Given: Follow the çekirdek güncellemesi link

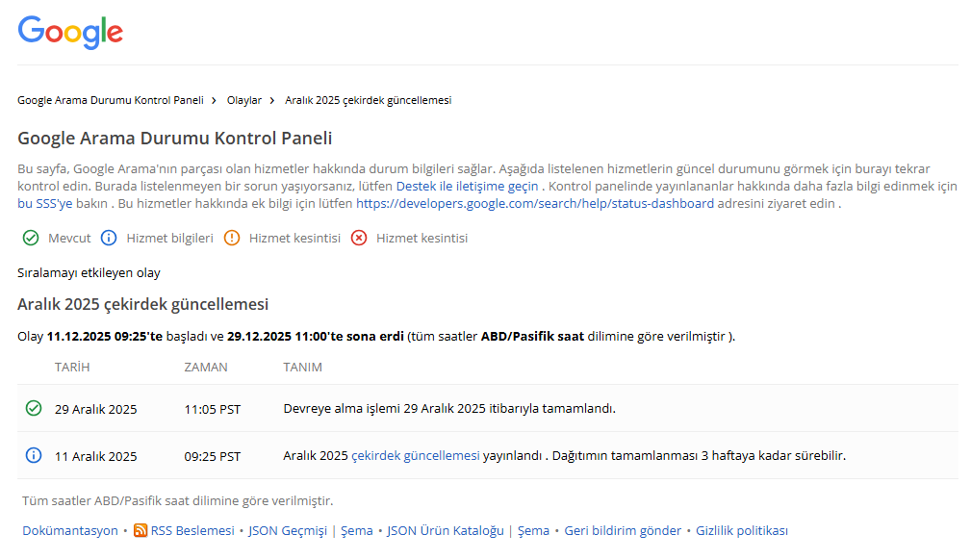Looking at the screenshot, I should click(x=416, y=455).
